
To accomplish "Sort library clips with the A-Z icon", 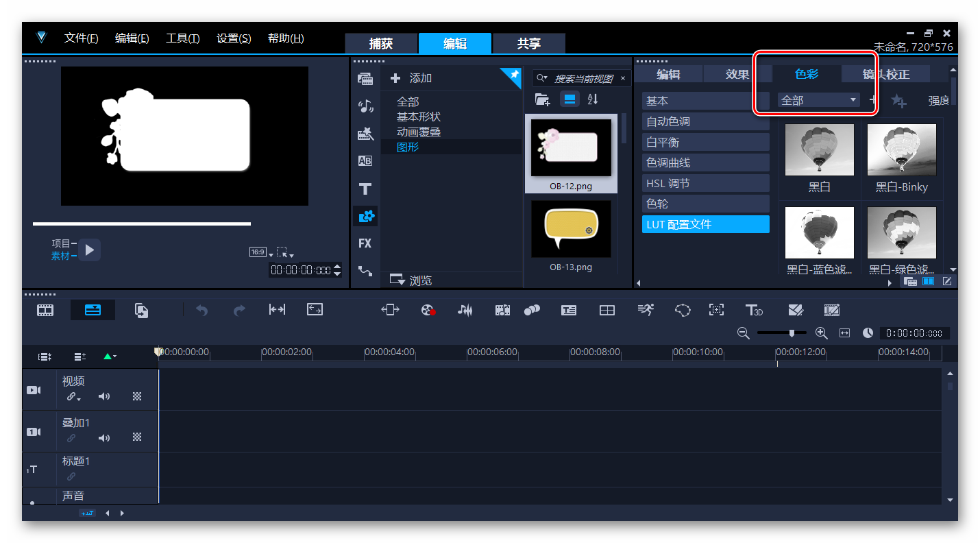I will (x=593, y=99).
